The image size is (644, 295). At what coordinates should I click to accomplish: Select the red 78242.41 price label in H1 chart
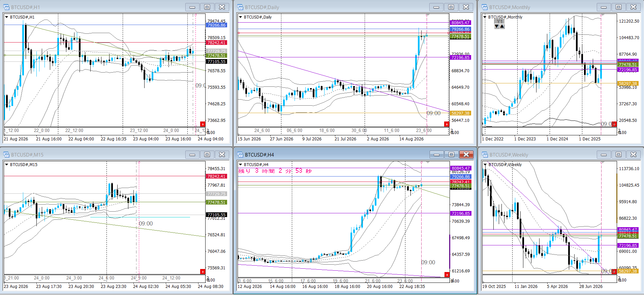point(216,43)
